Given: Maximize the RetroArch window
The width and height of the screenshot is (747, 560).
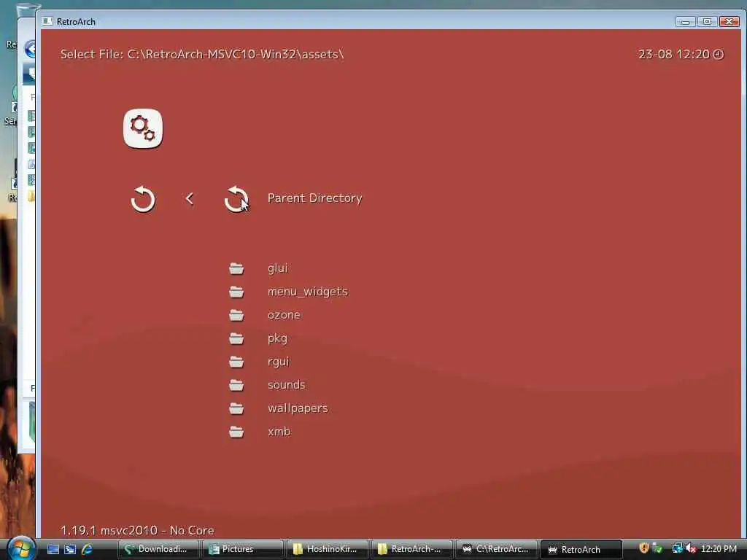Looking at the screenshot, I should point(707,21).
